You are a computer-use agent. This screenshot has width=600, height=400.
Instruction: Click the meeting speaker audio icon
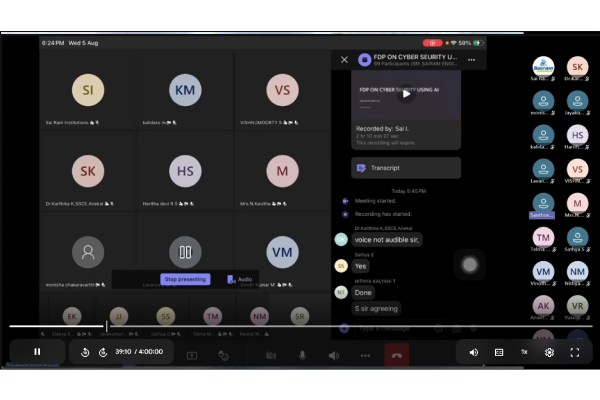(334, 356)
